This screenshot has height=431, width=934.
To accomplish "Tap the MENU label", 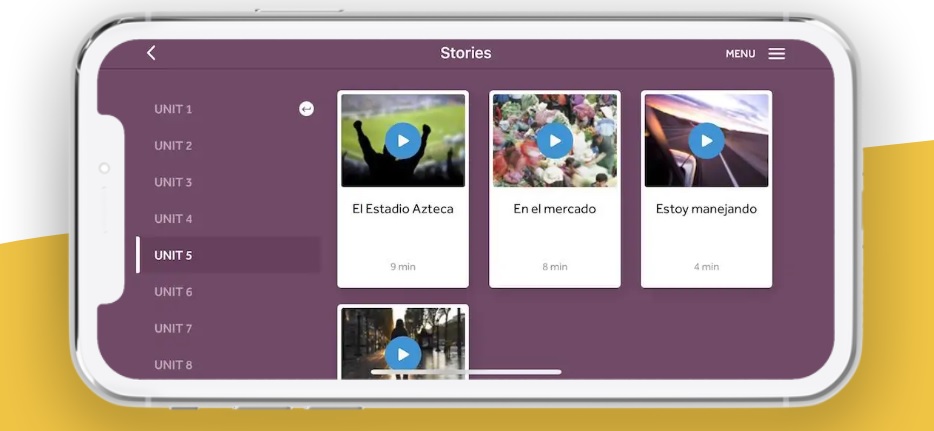I will click(740, 54).
